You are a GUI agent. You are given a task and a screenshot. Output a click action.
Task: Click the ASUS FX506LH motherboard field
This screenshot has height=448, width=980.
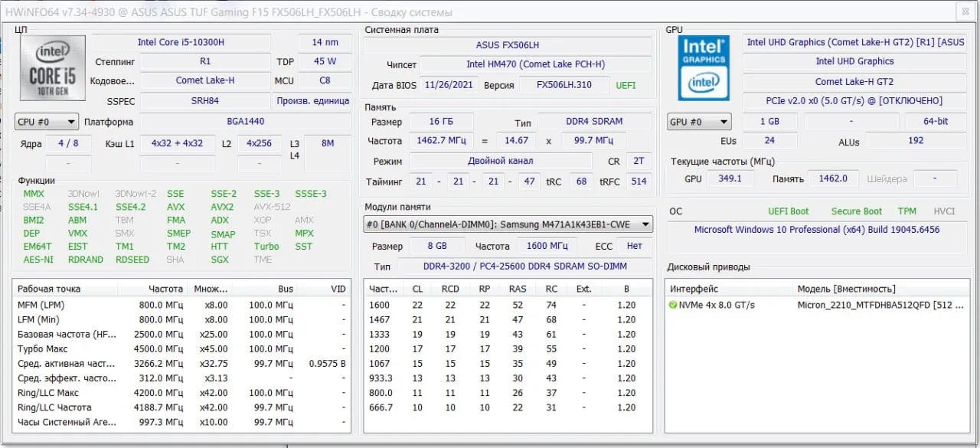point(508,45)
